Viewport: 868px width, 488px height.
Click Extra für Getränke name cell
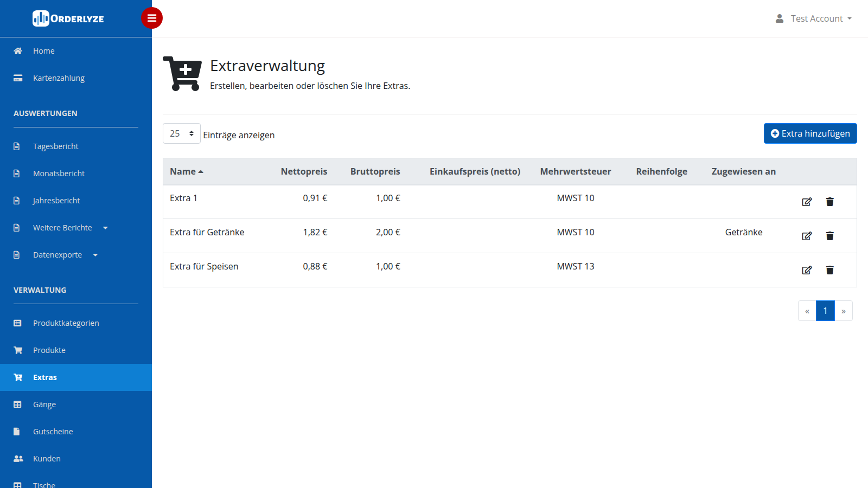click(x=207, y=232)
